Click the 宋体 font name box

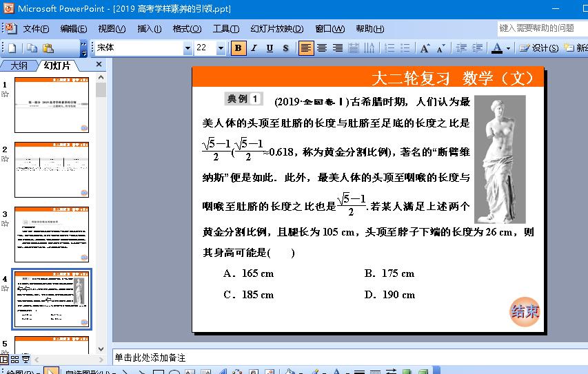coord(139,48)
